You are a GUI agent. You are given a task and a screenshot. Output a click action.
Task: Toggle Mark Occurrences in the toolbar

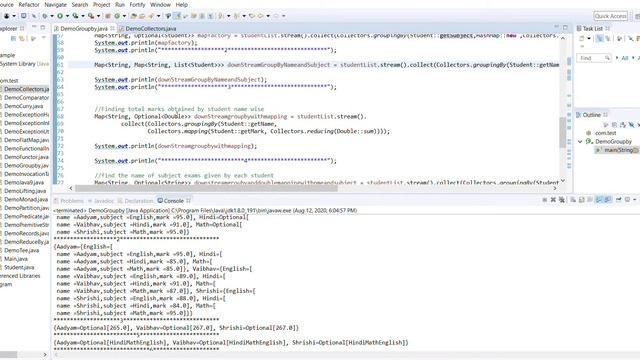(177, 16)
